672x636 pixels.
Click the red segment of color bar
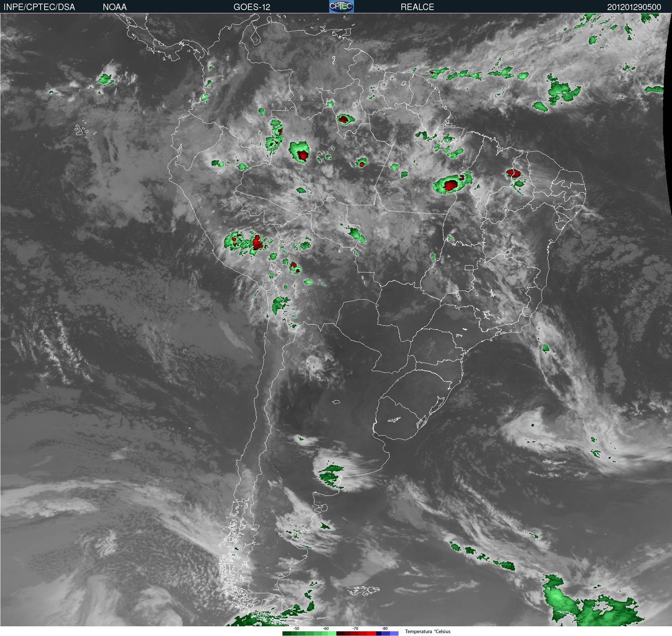(x=356, y=633)
